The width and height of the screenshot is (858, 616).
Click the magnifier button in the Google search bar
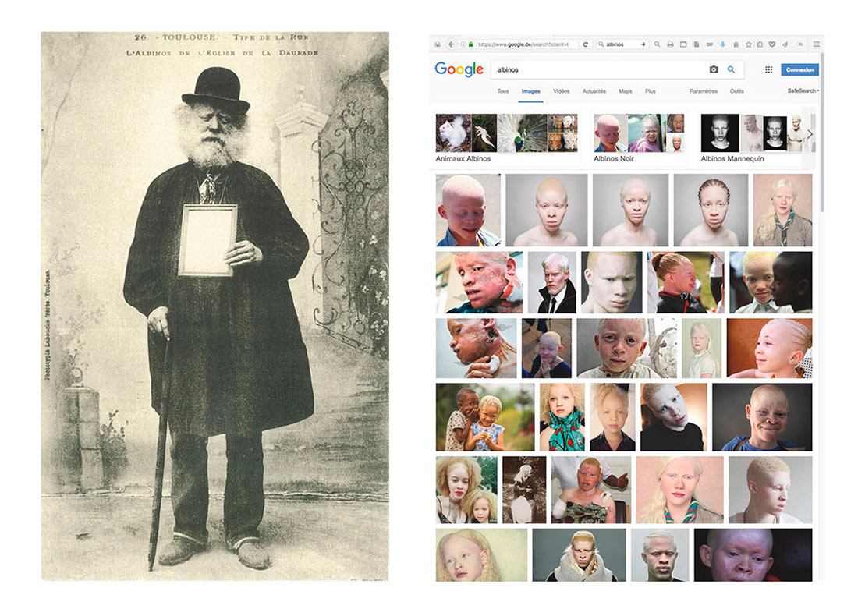731,69
